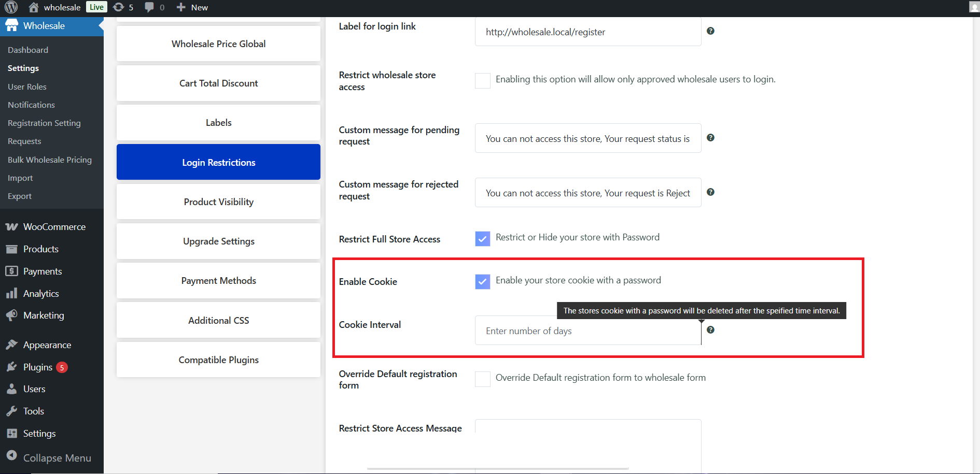Uncheck the Enable Cookie checkbox
This screenshot has width=980, height=474.
coord(483,281)
